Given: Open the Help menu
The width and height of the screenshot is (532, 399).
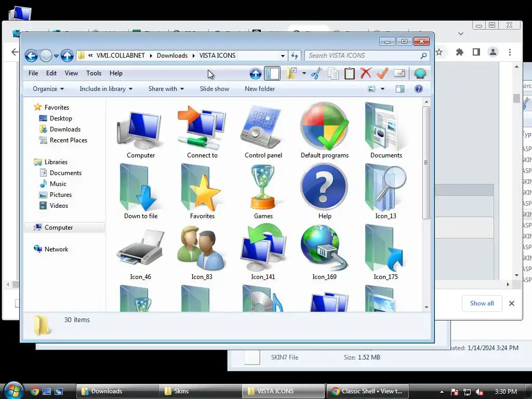Looking at the screenshot, I should [x=116, y=73].
